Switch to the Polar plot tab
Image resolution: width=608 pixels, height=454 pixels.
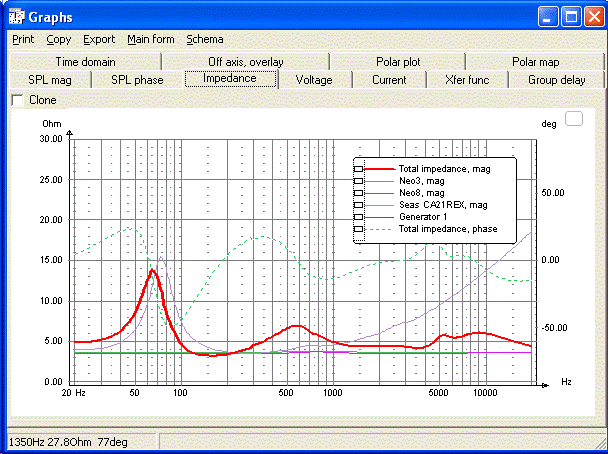point(398,62)
